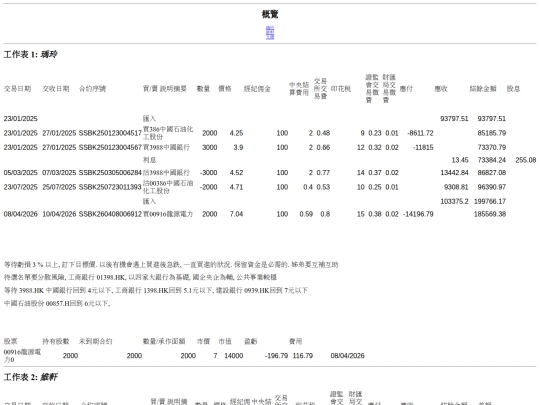Click balance value 199766.17
Screen dimensions: 540x405
490,201
